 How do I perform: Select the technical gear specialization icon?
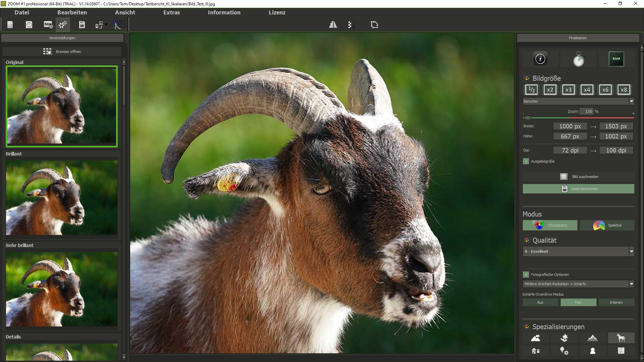[564, 351]
